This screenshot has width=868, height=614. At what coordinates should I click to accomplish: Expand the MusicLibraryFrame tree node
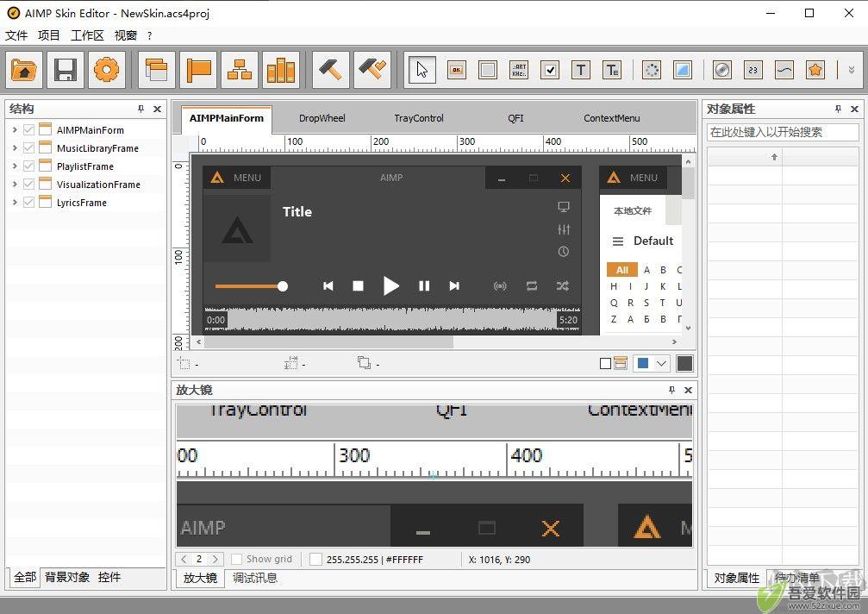[15, 147]
